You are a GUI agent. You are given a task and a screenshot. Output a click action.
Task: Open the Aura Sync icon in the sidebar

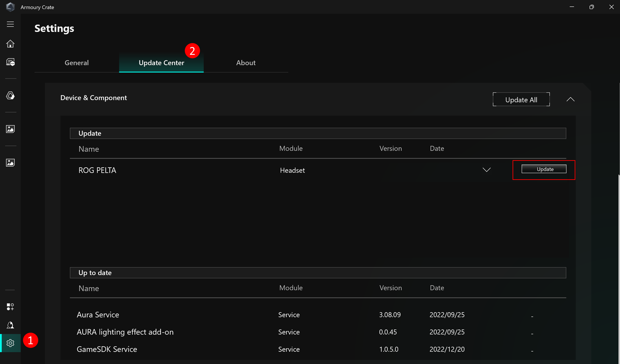(x=10, y=95)
